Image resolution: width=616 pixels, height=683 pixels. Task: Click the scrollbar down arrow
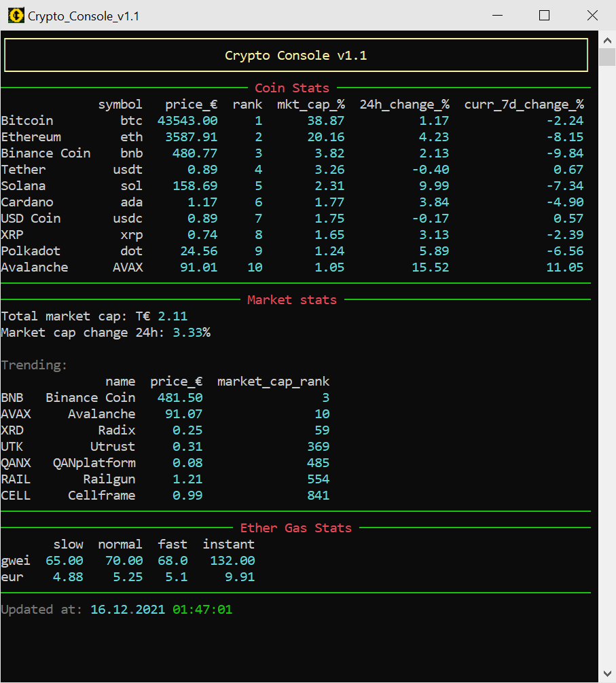(607, 673)
